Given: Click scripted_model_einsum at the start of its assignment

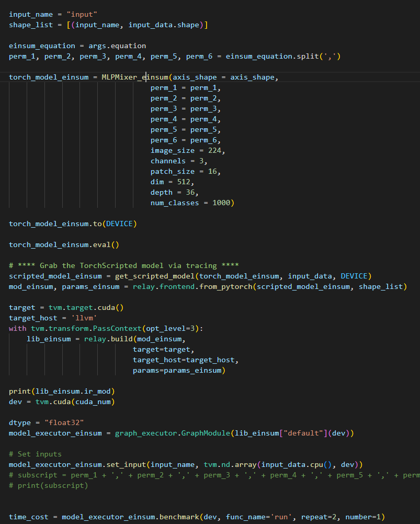Looking at the screenshot, I should [55, 276].
